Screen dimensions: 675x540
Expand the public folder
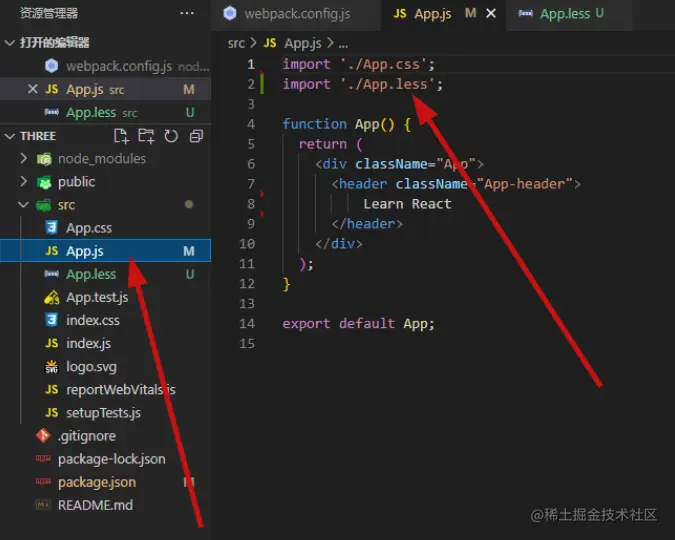23,182
